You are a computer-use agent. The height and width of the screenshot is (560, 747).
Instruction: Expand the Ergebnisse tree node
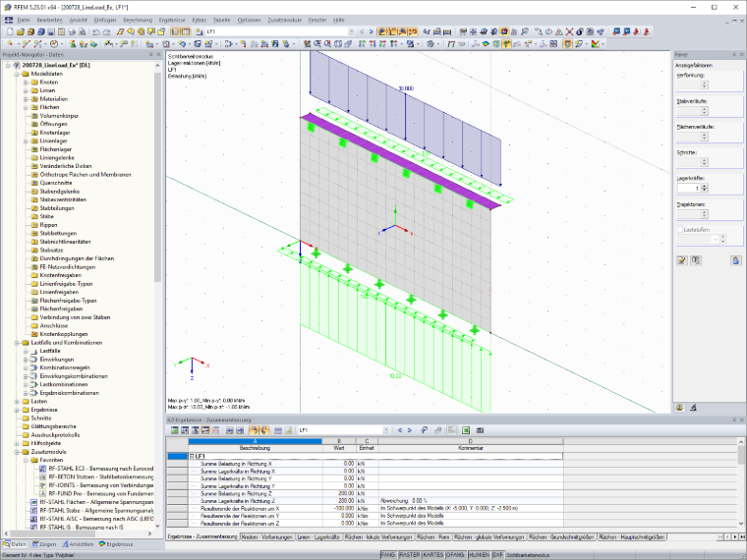(17, 410)
